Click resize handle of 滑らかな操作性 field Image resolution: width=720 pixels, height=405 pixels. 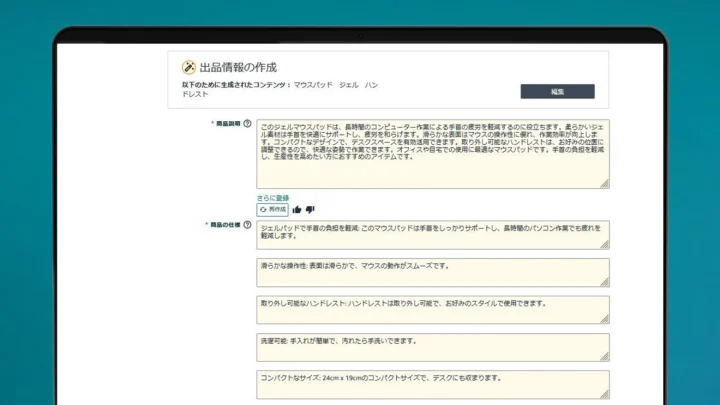(605, 282)
